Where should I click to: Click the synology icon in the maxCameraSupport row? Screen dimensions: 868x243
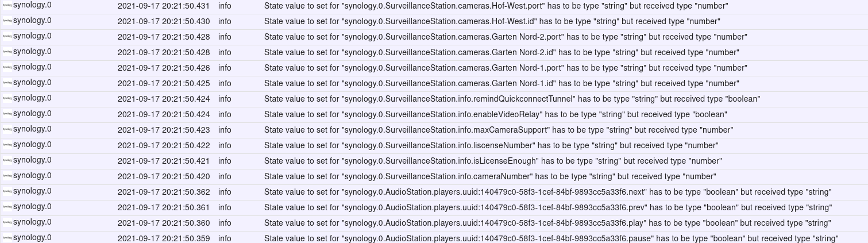pyautogui.click(x=7, y=130)
